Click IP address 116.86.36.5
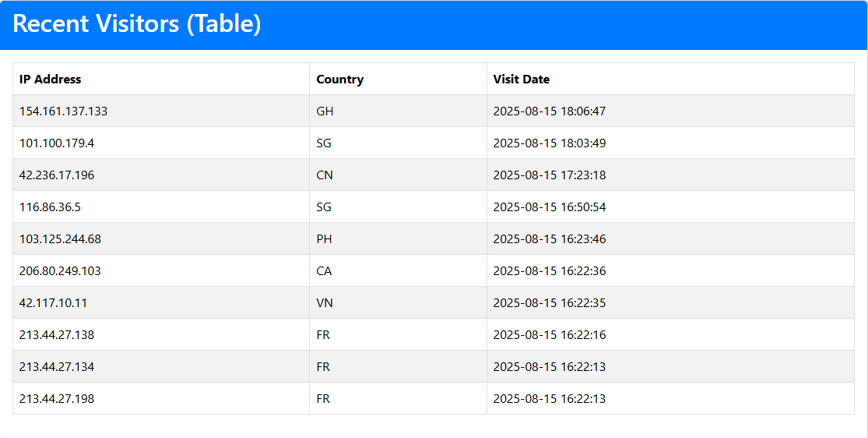 50,207
